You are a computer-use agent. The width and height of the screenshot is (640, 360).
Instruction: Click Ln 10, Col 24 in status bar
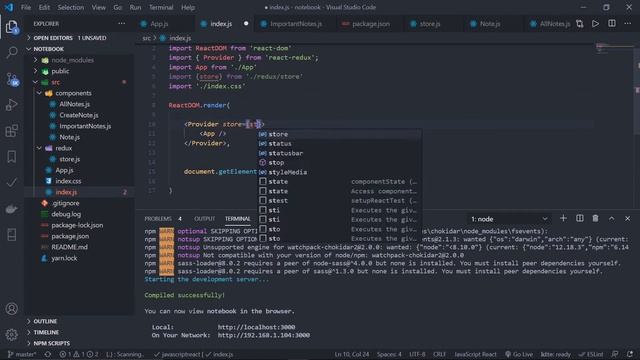pyautogui.click(x=351, y=354)
